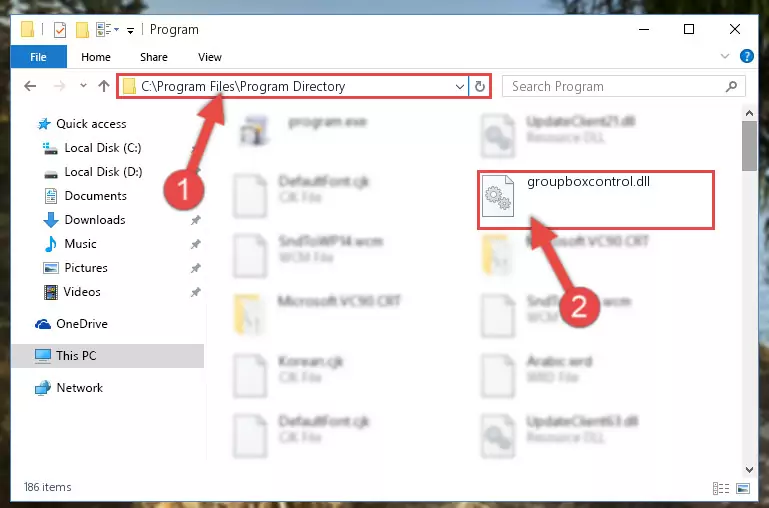The image size is (769, 508).
Task: Click the pin icon next to Videos
Action: pyautogui.click(x=196, y=292)
